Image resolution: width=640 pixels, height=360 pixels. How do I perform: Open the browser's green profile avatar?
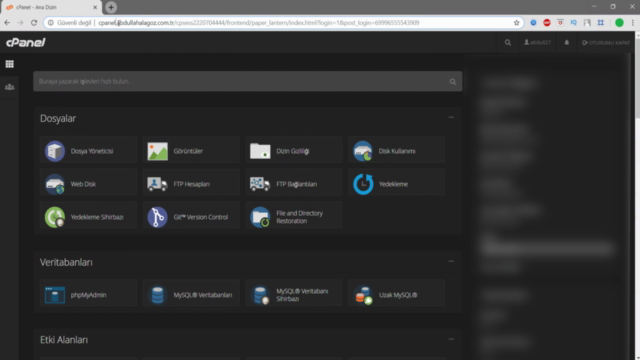click(619, 23)
